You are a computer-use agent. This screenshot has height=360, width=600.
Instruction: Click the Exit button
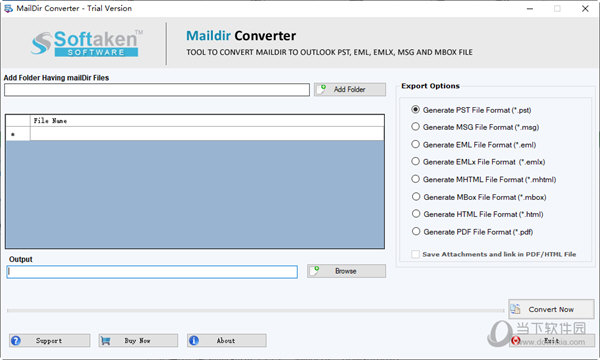[x=551, y=340]
